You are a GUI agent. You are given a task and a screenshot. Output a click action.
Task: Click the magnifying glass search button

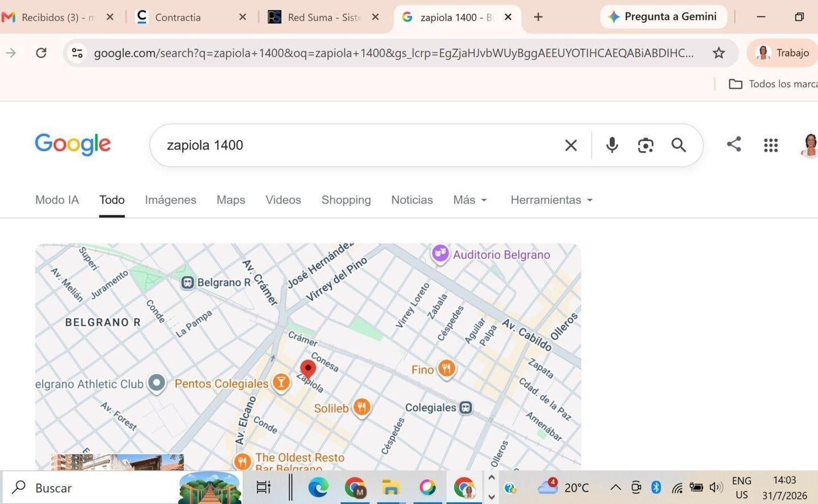(679, 145)
